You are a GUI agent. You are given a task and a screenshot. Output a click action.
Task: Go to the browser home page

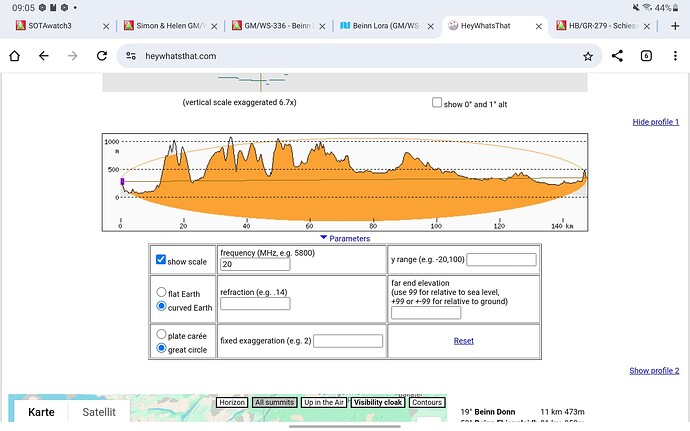coord(15,56)
